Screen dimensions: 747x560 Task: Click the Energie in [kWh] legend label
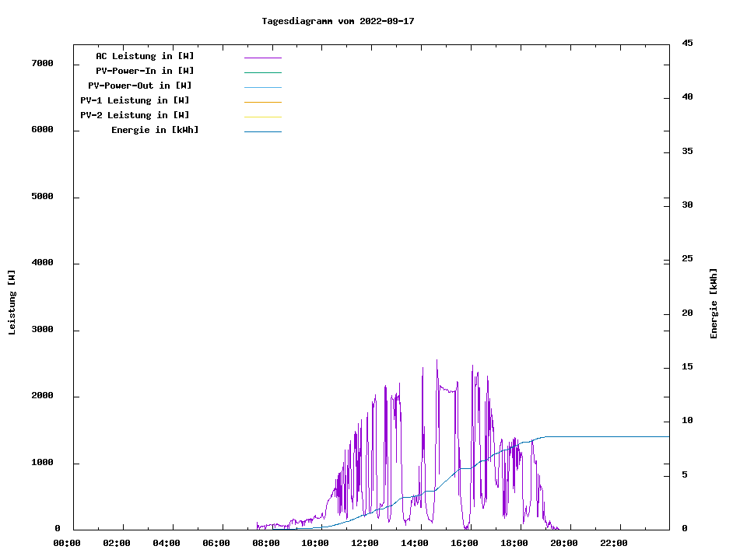(155, 130)
